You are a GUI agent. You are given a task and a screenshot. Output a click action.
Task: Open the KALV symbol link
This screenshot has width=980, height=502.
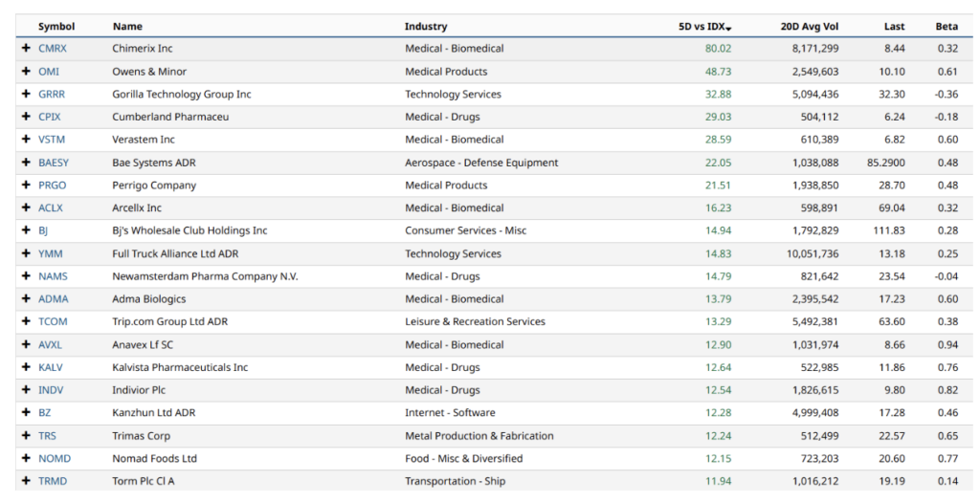[x=51, y=367]
